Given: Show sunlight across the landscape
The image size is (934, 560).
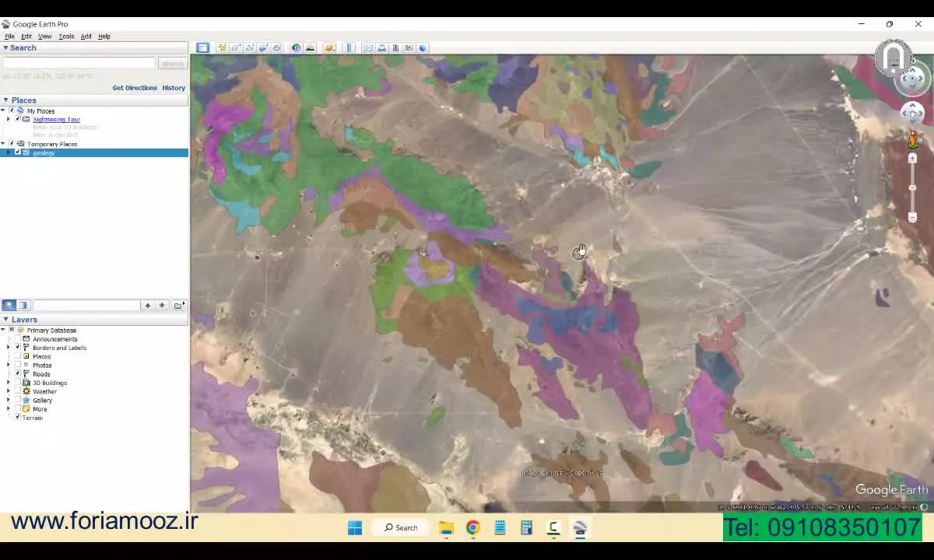Looking at the screenshot, I should [310, 47].
